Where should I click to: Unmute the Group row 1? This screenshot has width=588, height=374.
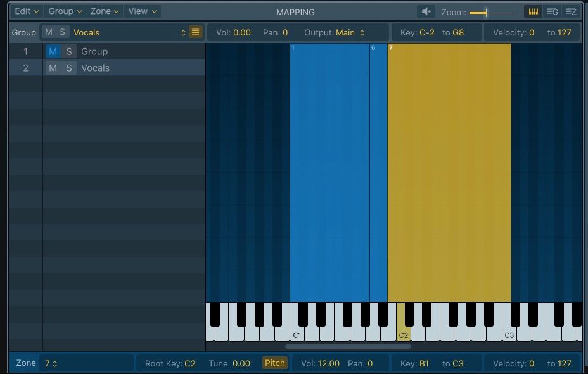coord(53,51)
